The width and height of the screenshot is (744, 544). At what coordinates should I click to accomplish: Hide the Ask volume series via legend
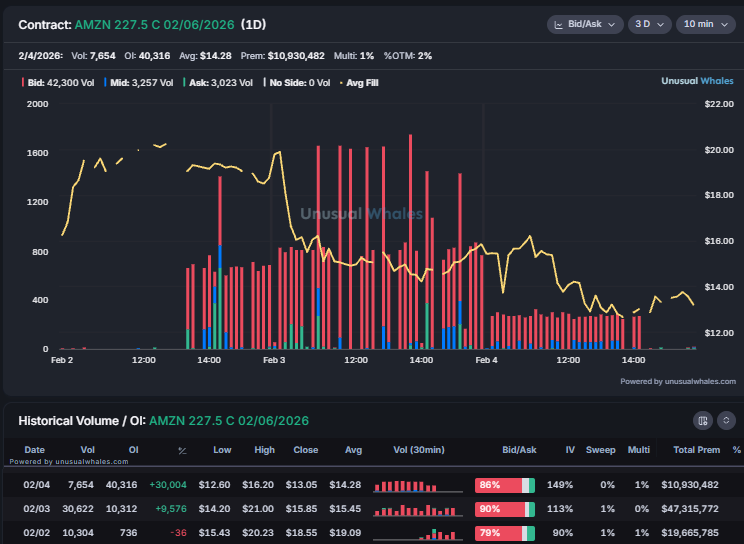click(x=221, y=83)
